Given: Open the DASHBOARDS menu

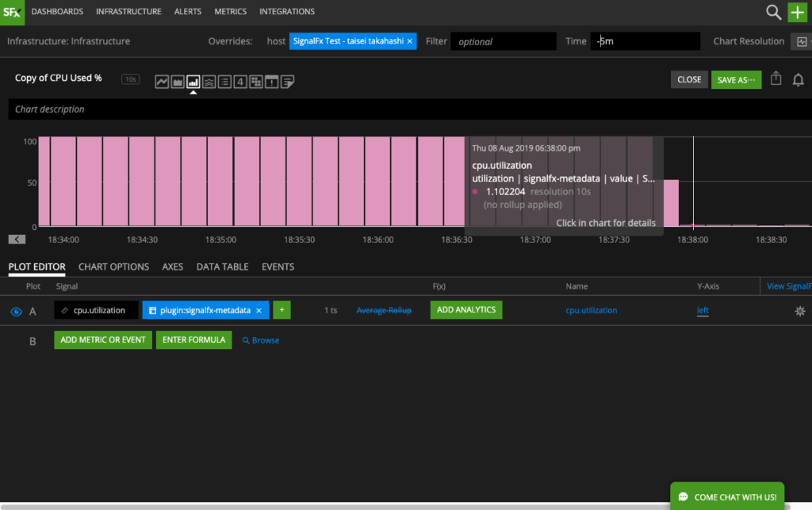Looking at the screenshot, I should click(57, 11).
